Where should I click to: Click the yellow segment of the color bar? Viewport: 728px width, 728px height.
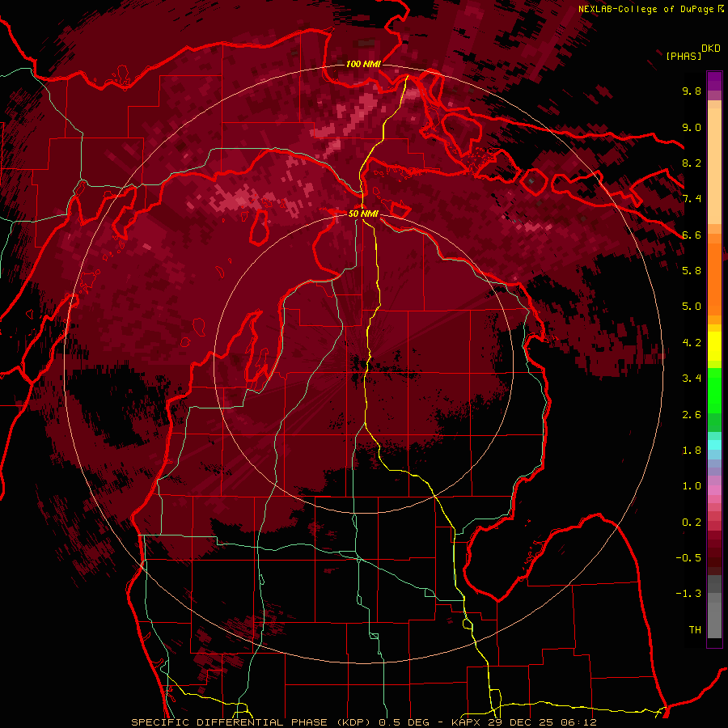pos(714,346)
